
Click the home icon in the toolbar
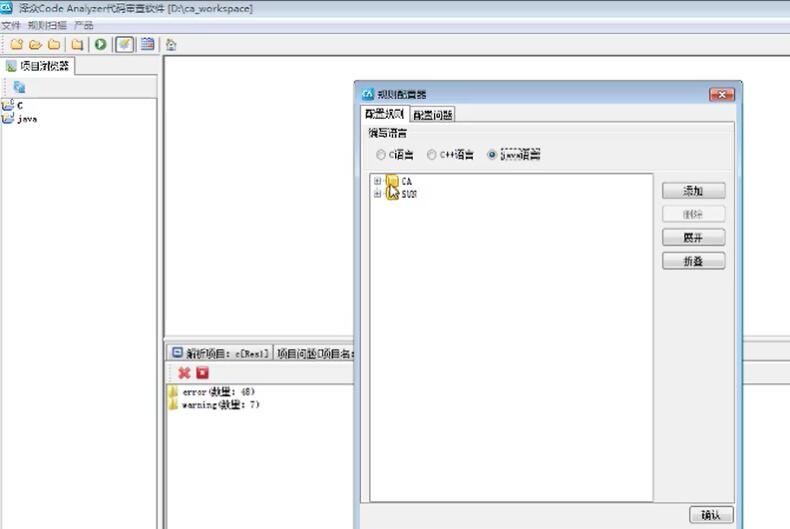[171, 44]
